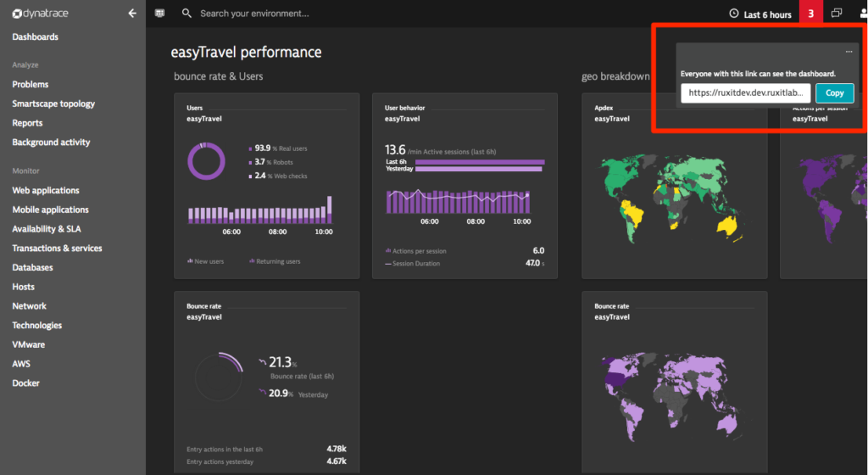Open Technologies in the sidebar
The height and width of the screenshot is (475, 868).
37,326
